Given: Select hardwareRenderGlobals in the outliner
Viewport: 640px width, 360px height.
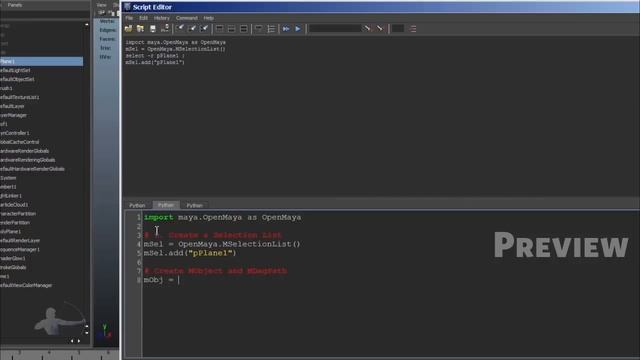Looking at the screenshot, I should tap(24, 151).
